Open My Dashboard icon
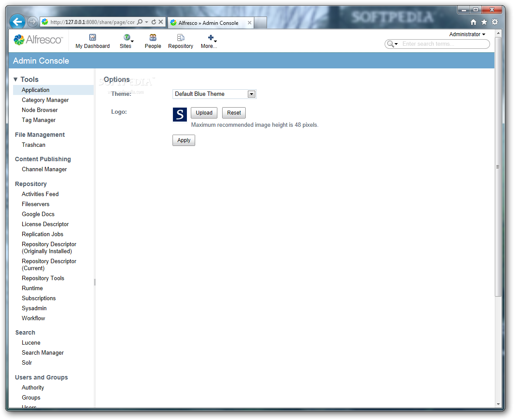 pyautogui.click(x=92, y=37)
